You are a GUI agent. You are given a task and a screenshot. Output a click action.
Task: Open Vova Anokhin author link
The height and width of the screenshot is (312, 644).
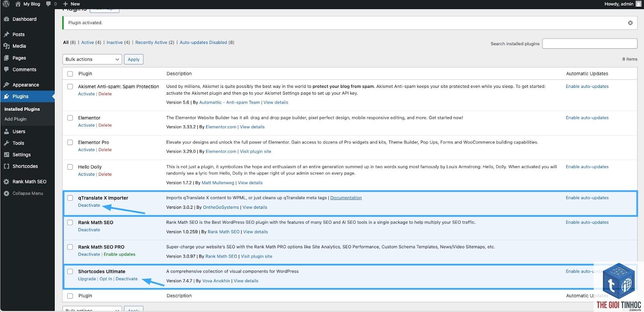coord(216,281)
